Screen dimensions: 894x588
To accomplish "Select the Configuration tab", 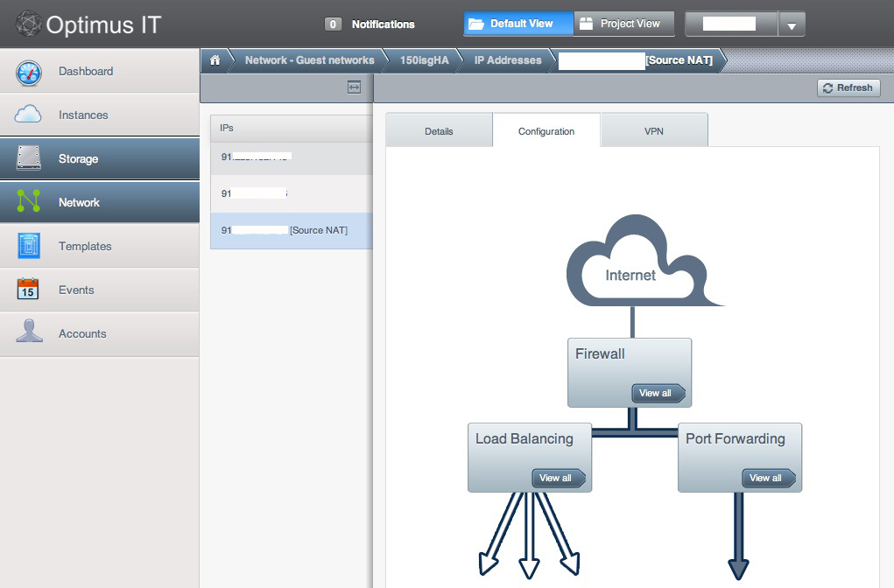I will (x=546, y=131).
